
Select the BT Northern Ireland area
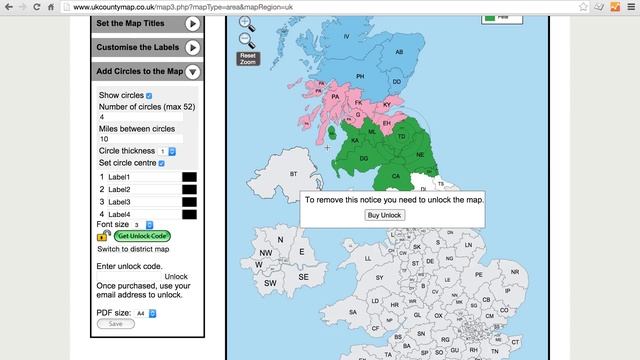point(293,174)
